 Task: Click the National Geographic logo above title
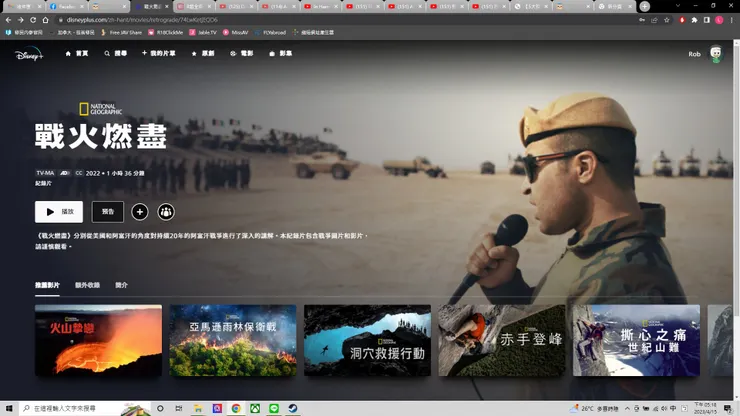coord(101,109)
